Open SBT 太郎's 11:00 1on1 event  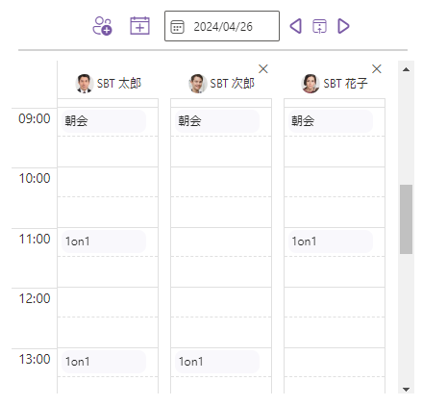pyautogui.click(x=104, y=241)
